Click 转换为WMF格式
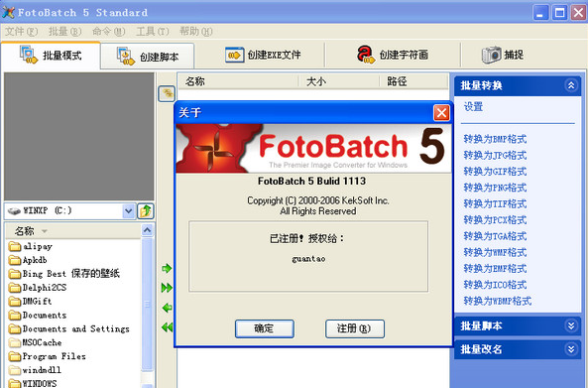This screenshot has height=388, width=588. point(495,252)
